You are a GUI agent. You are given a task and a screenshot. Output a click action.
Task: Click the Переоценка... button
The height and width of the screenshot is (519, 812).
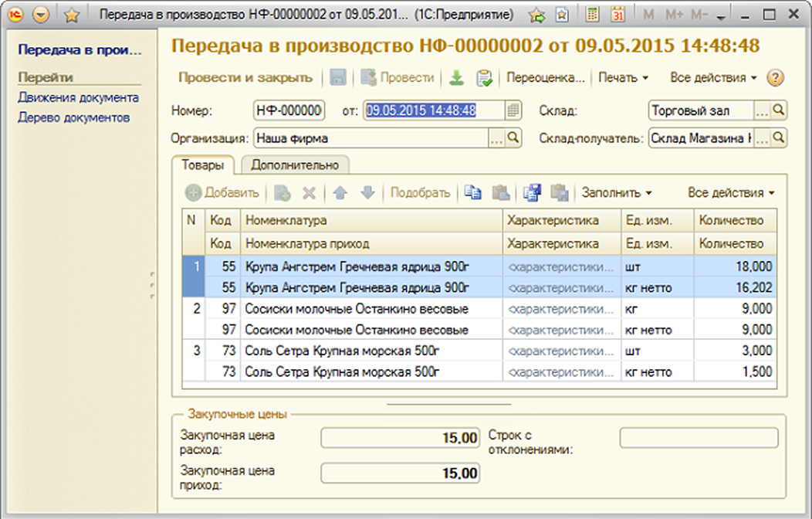point(546,78)
